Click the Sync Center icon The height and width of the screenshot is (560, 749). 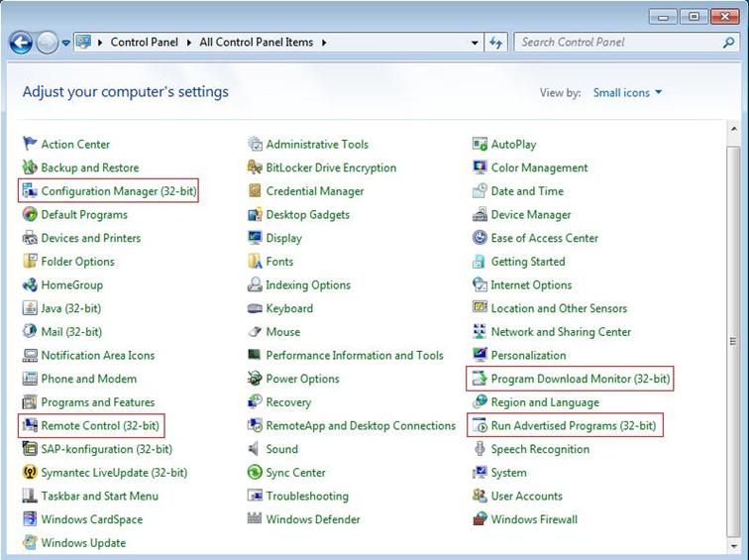coord(255,472)
